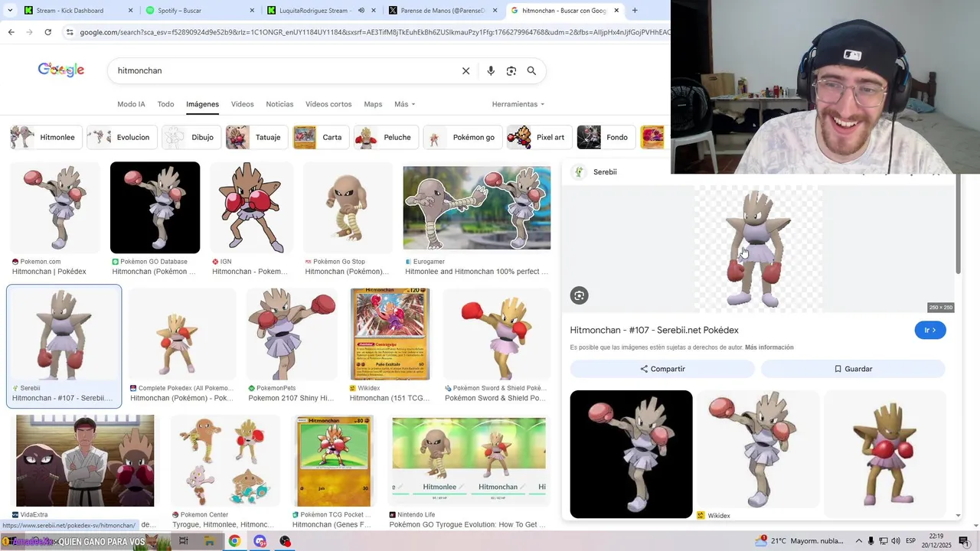Open the weather widget showing 21°C
Screen dimensions: 980x551
pyautogui.click(x=798, y=541)
